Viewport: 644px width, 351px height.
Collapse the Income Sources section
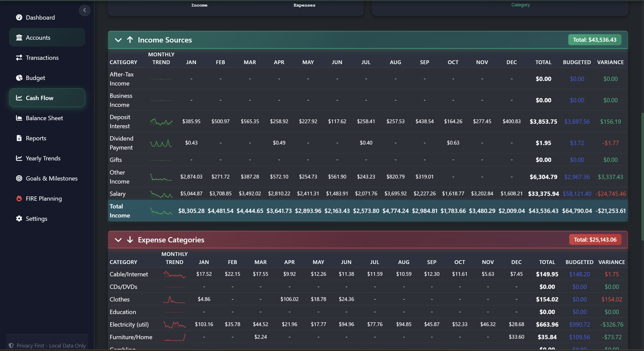point(118,40)
